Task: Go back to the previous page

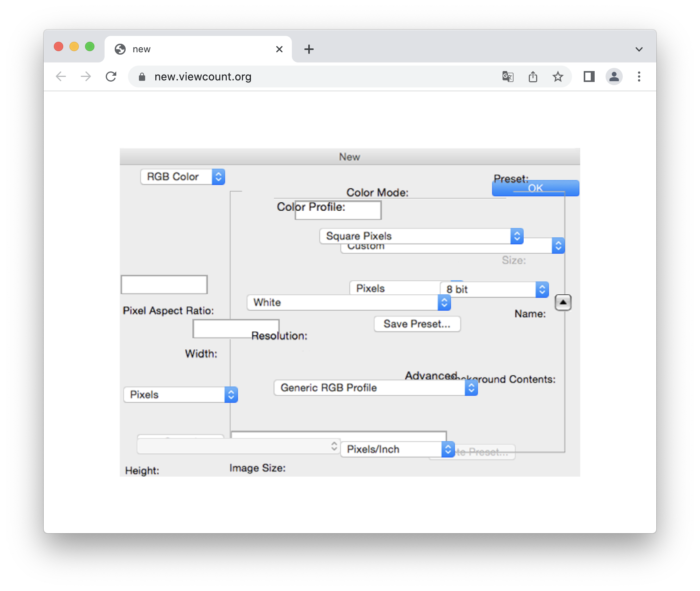Action: (61, 77)
